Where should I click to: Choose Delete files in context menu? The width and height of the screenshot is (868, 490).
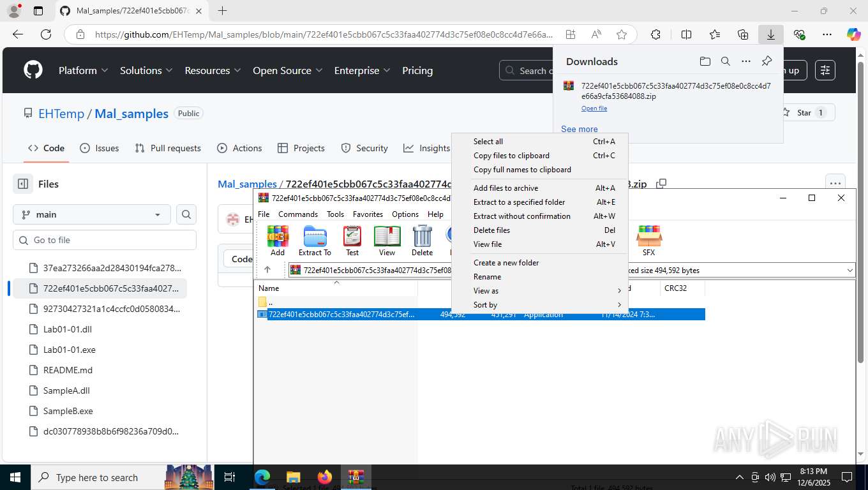[540, 230]
